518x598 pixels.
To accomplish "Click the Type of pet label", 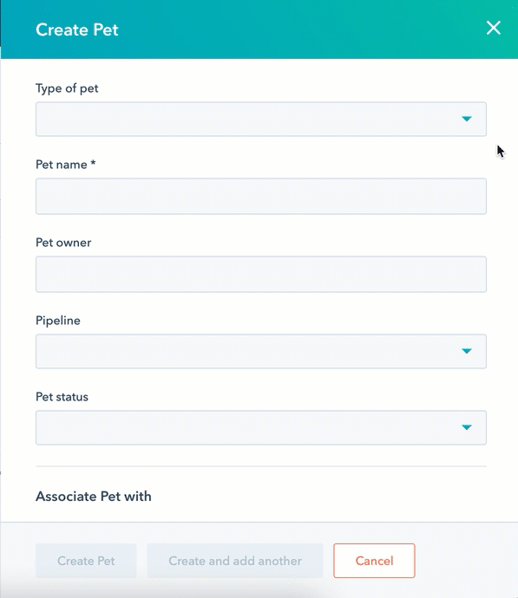I will pos(67,88).
